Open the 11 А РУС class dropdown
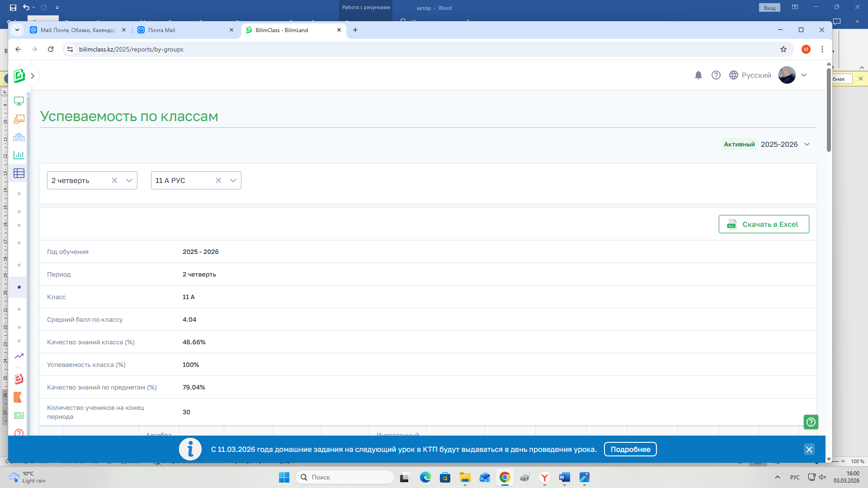This screenshot has height=488, width=868. 233,181
